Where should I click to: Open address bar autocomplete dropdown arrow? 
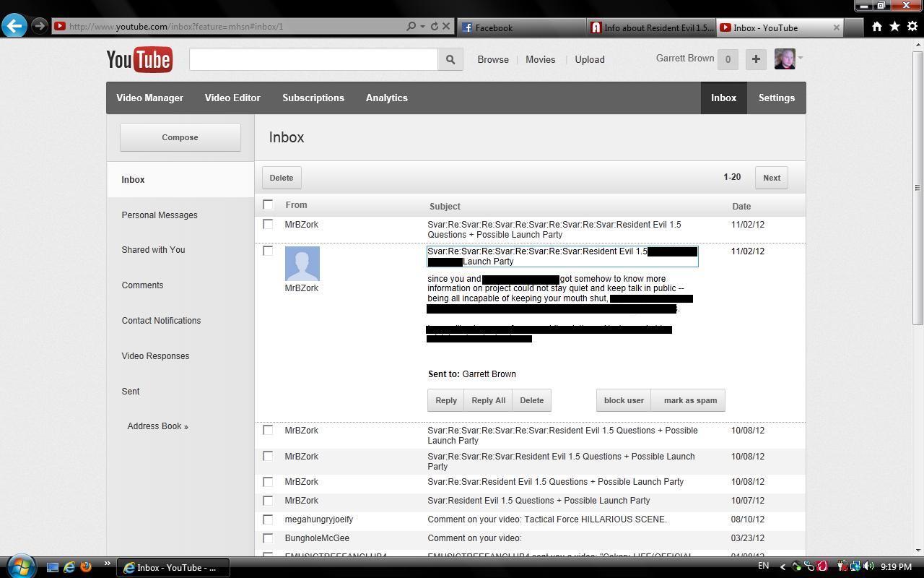(x=422, y=27)
